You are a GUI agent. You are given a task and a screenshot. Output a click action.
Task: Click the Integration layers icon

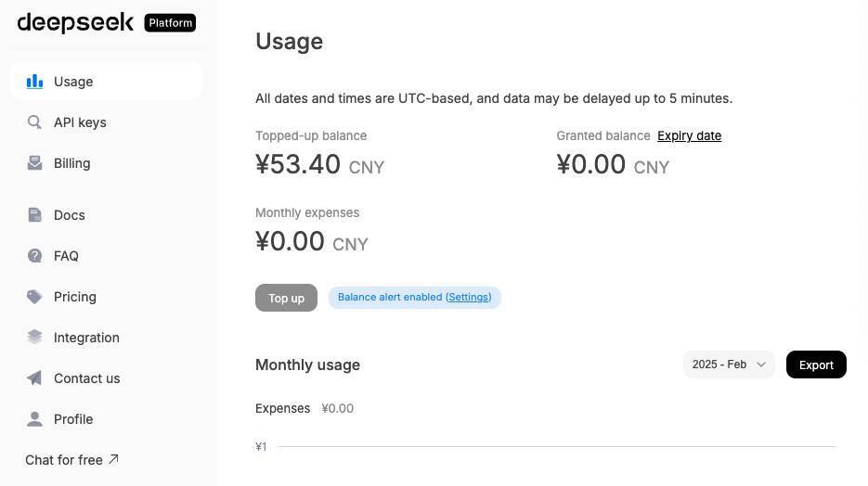pos(35,338)
